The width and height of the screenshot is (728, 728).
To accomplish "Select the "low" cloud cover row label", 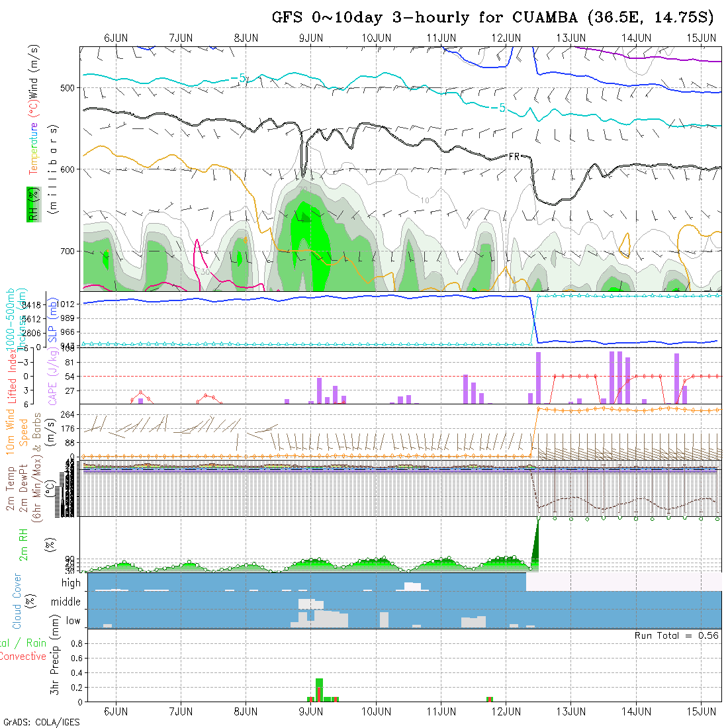I will tap(73, 621).
